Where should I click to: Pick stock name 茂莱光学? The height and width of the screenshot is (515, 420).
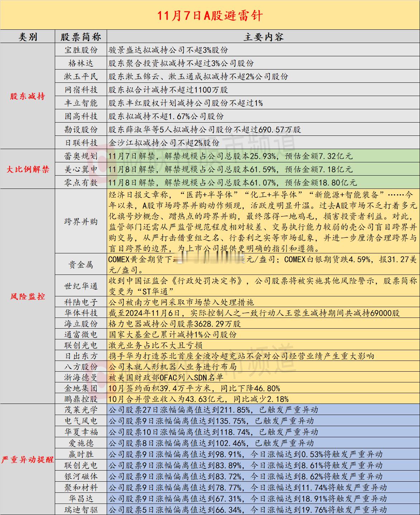point(81,410)
